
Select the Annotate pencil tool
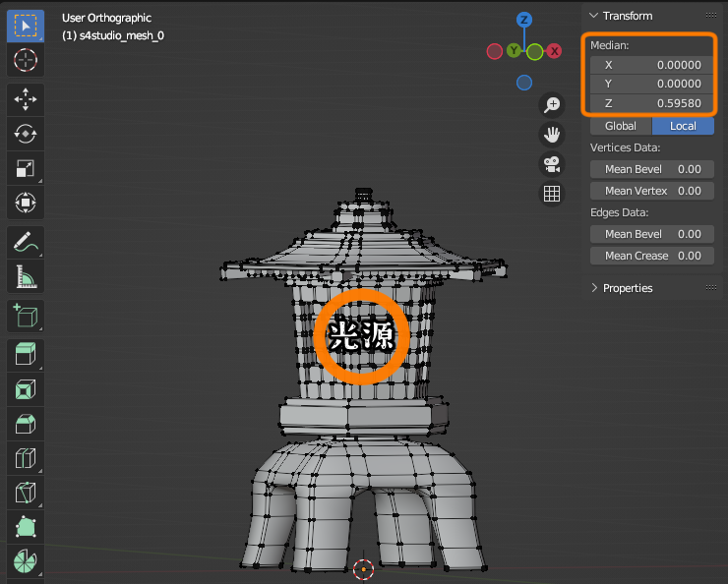tap(26, 242)
